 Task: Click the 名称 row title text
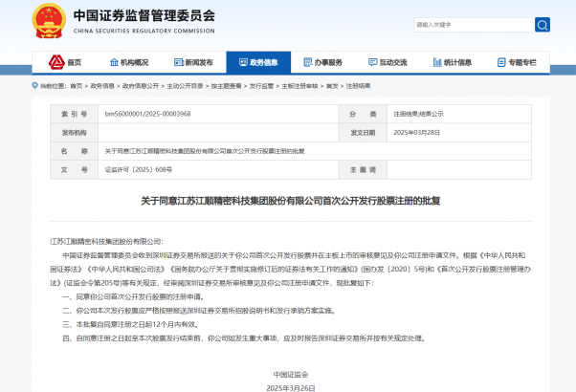pos(205,151)
